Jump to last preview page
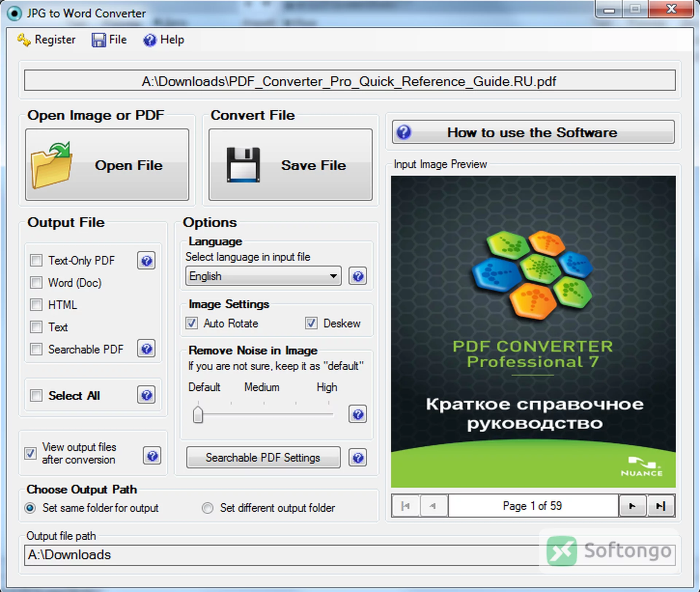The image size is (700, 592). [x=661, y=506]
